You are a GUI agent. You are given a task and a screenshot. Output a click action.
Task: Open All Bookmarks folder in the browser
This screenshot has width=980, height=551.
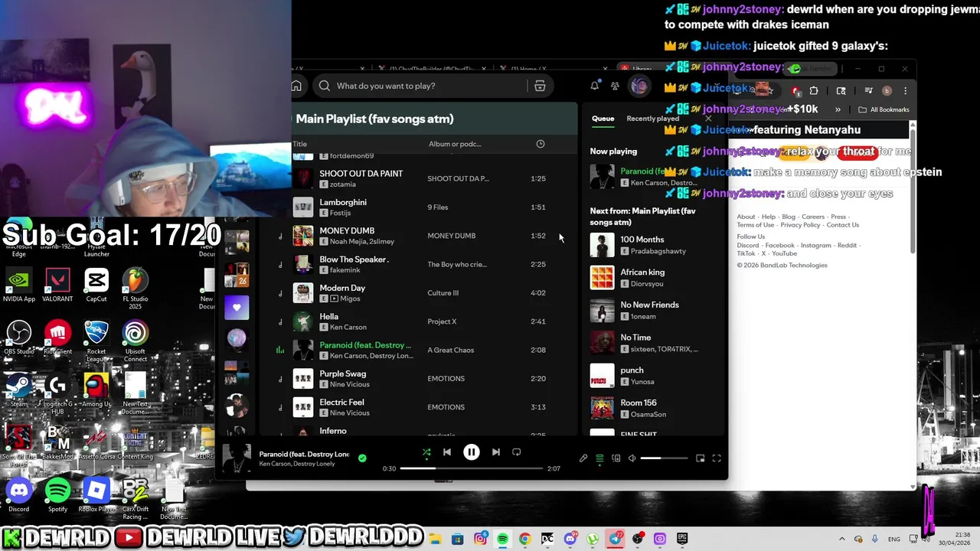(884, 109)
